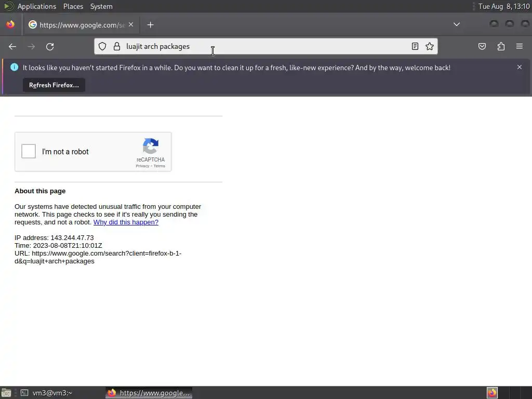This screenshot has height=399, width=532.
Task: Click the Firefox window taskbar button
Action: (149, 393)
